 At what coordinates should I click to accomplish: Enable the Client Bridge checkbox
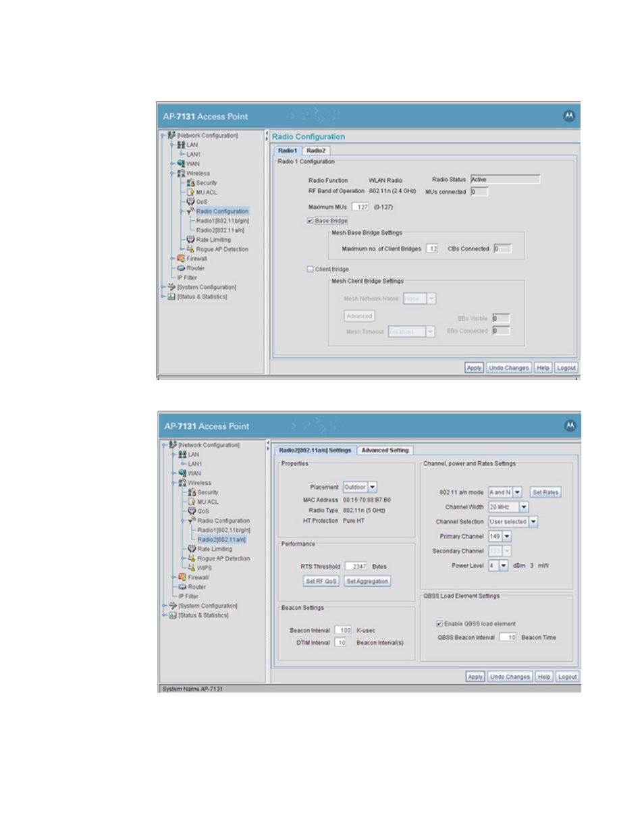pos(310,269)
